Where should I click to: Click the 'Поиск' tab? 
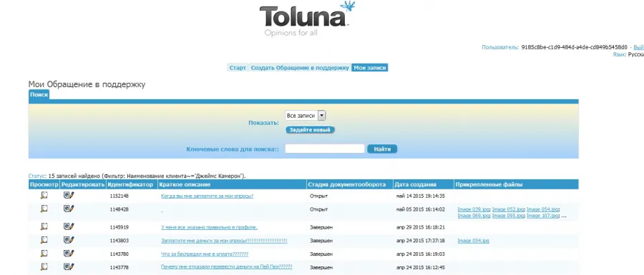click(39, 95)
